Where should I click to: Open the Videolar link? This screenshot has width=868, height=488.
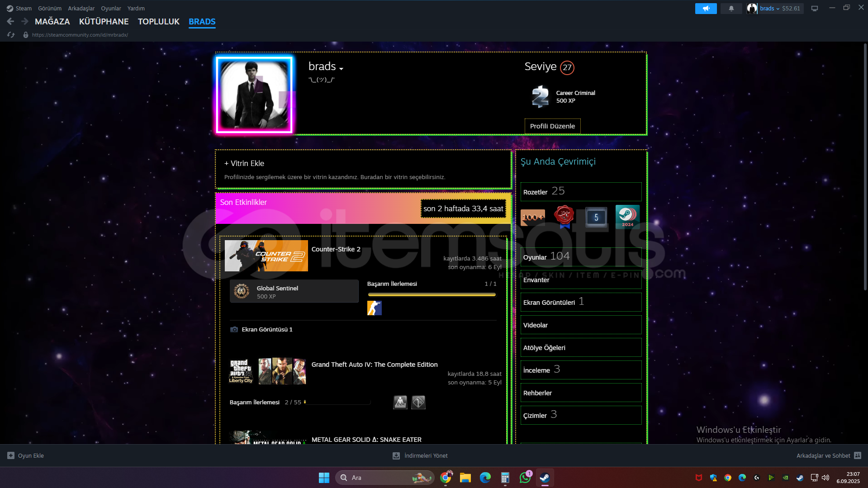(x=581, y=325)
